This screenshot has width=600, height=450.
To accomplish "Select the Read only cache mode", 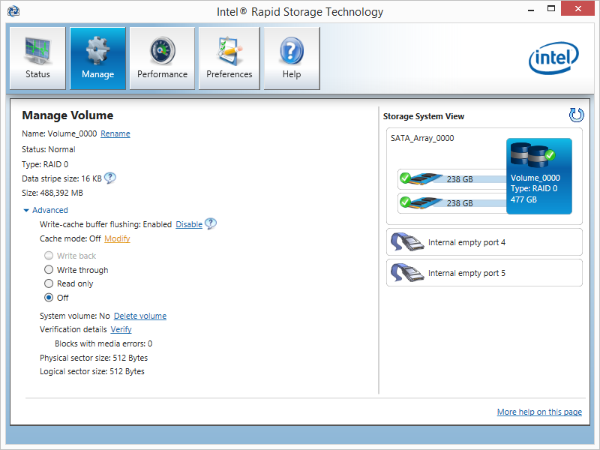I will [x=49, y=284].
